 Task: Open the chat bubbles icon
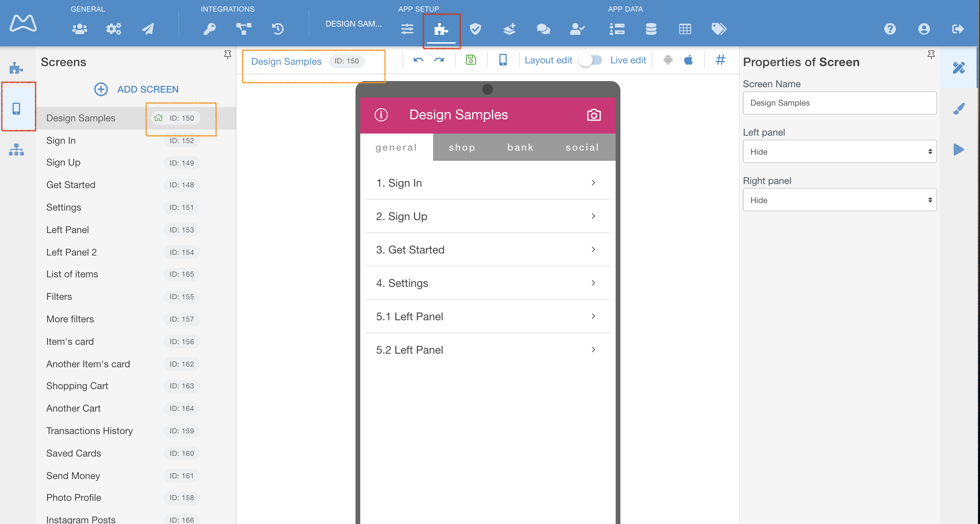pos(543,29)
